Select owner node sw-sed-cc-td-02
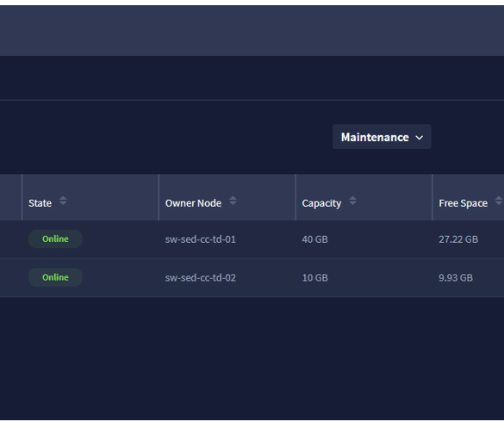Image resolution: width=504 pixels, height=428 pixels. point(200,277)
